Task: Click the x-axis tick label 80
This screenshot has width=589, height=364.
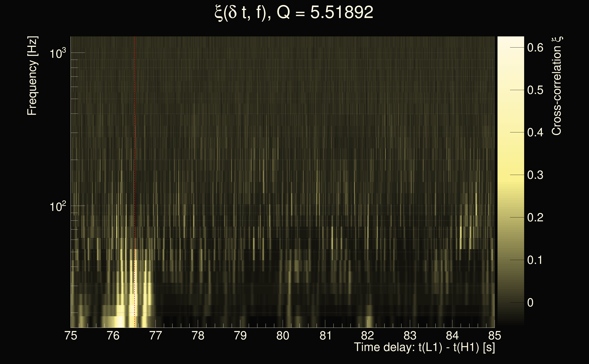Action: 283,336
